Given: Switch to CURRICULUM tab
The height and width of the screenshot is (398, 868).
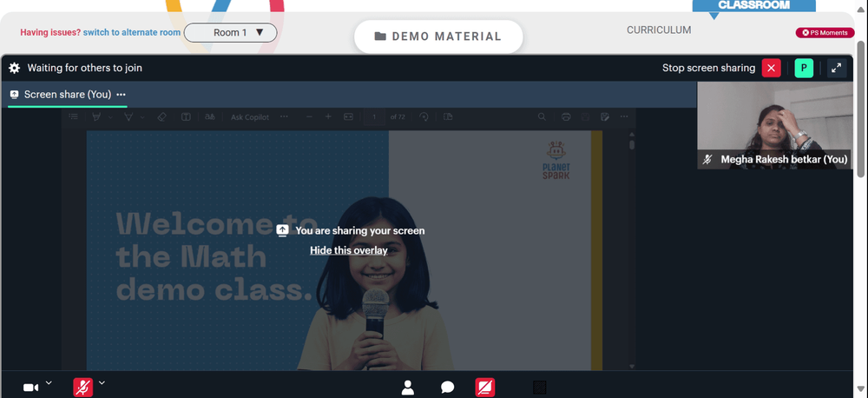Looking at the screenshot, I should [x=659, y=30].
